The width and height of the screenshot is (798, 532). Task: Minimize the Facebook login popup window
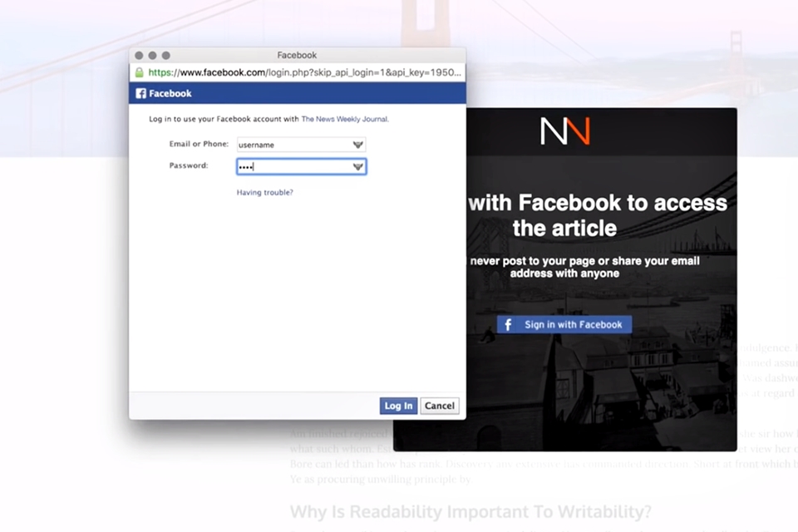click(x=152, y=55)
